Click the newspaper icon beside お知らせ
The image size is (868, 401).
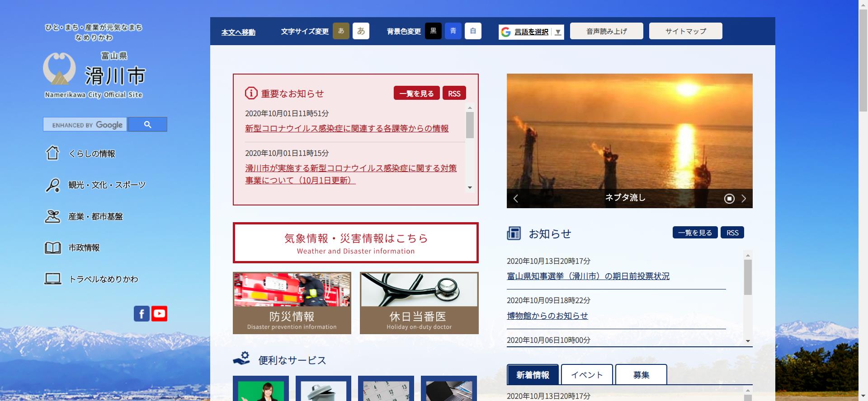tap(514, 233)
